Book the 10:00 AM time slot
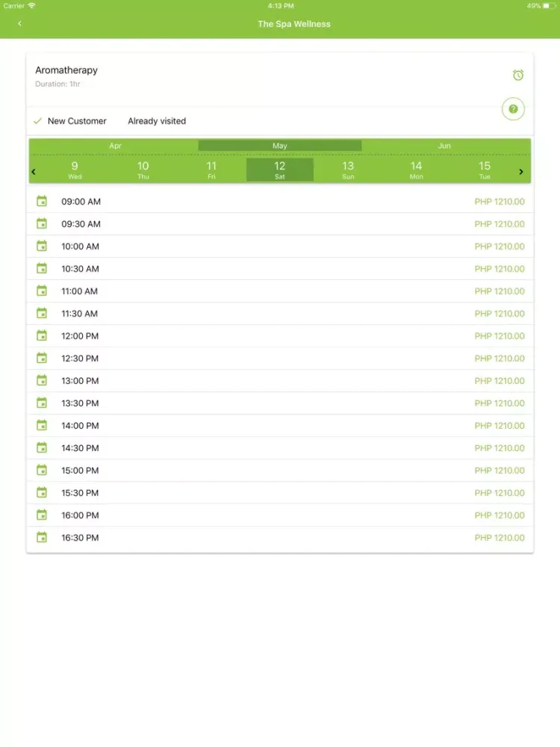560x747 pixels. (280, 247)
